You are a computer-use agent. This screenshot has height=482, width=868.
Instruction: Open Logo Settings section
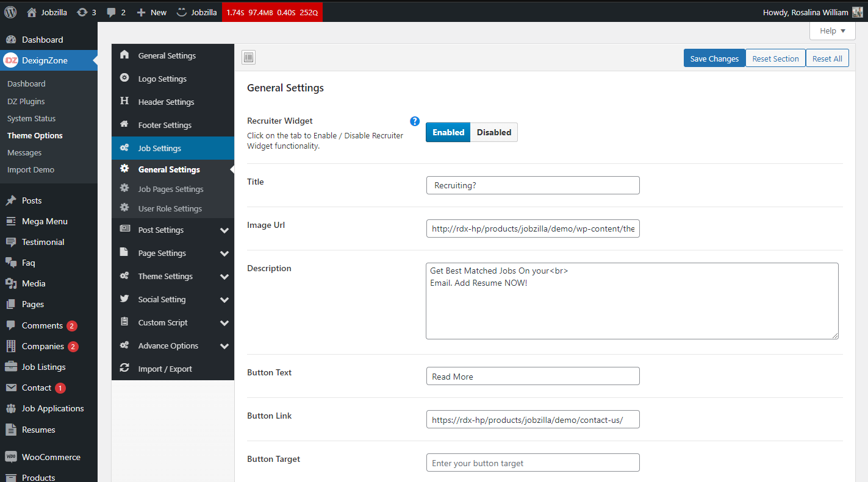pos(162,79)
